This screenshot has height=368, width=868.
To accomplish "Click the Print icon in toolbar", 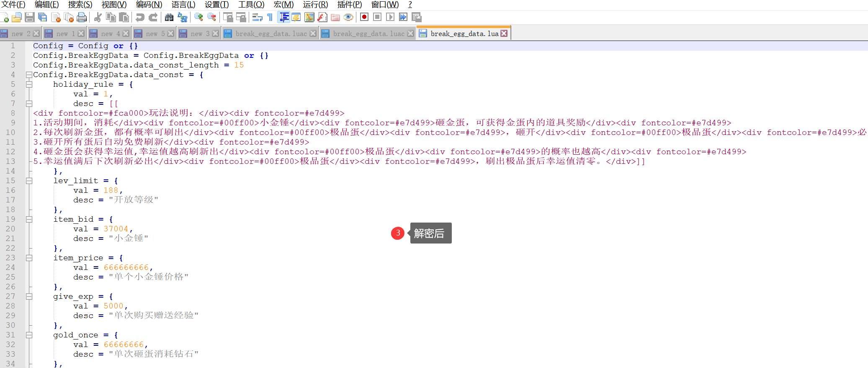I will coord(82,17).
